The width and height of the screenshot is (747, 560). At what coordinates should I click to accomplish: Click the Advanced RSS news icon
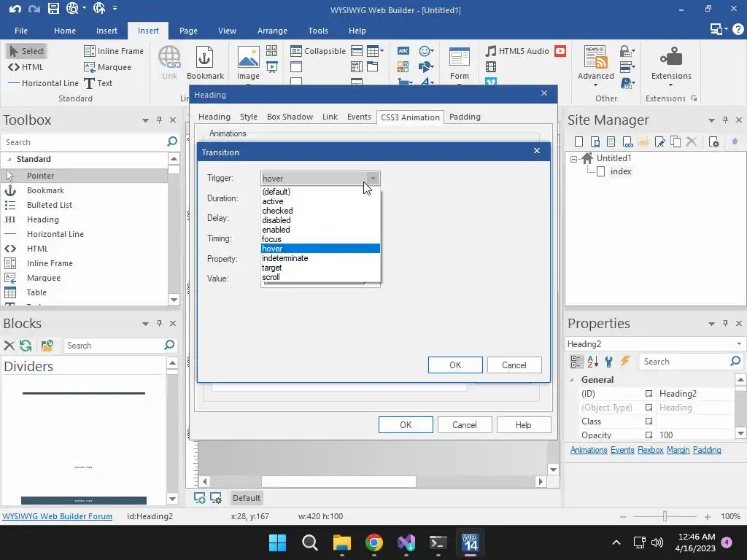pyautogui.click(x=595, y=58)
